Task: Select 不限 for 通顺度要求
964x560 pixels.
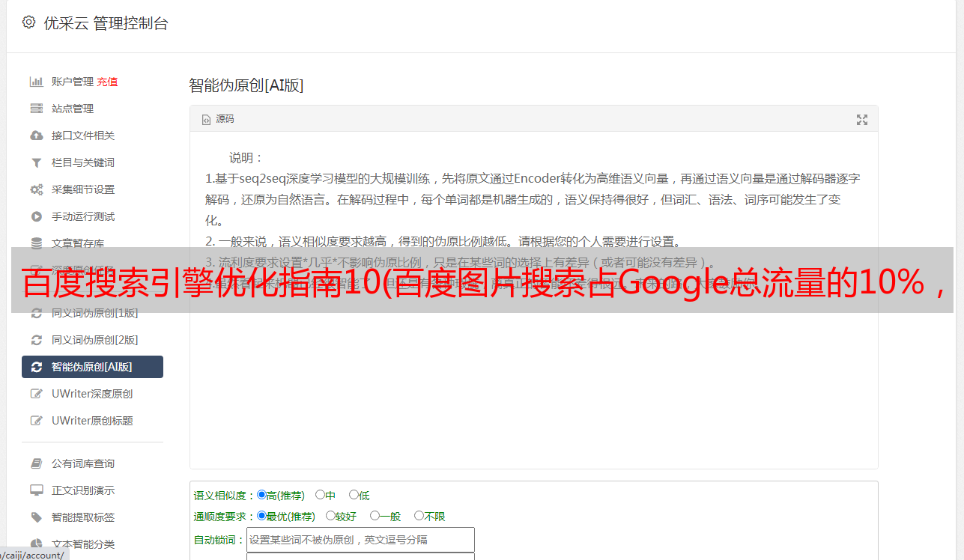Action: pyautogui.click(x=419, y=516)
